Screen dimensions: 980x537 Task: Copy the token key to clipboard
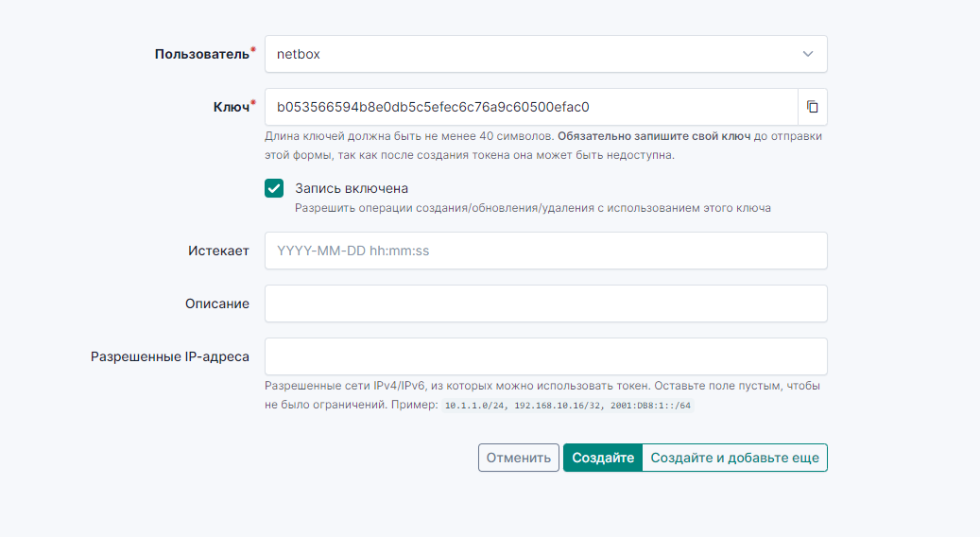pos(812,107)
